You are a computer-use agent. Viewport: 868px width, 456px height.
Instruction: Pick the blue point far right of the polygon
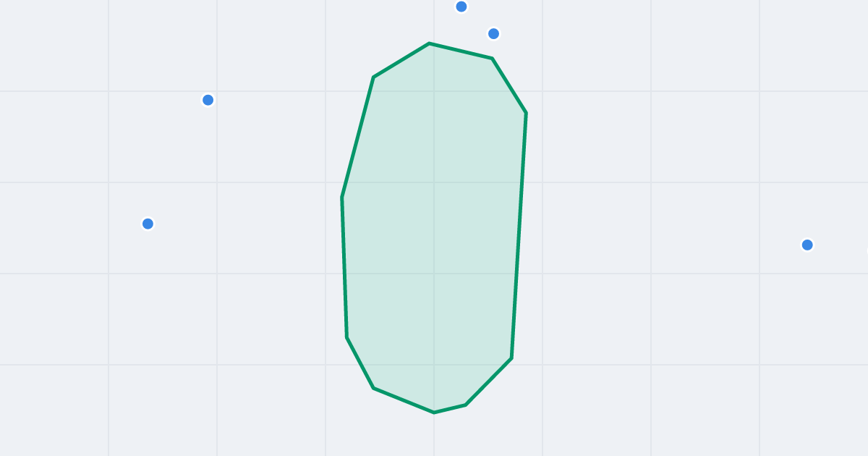(x=807, y=245)
